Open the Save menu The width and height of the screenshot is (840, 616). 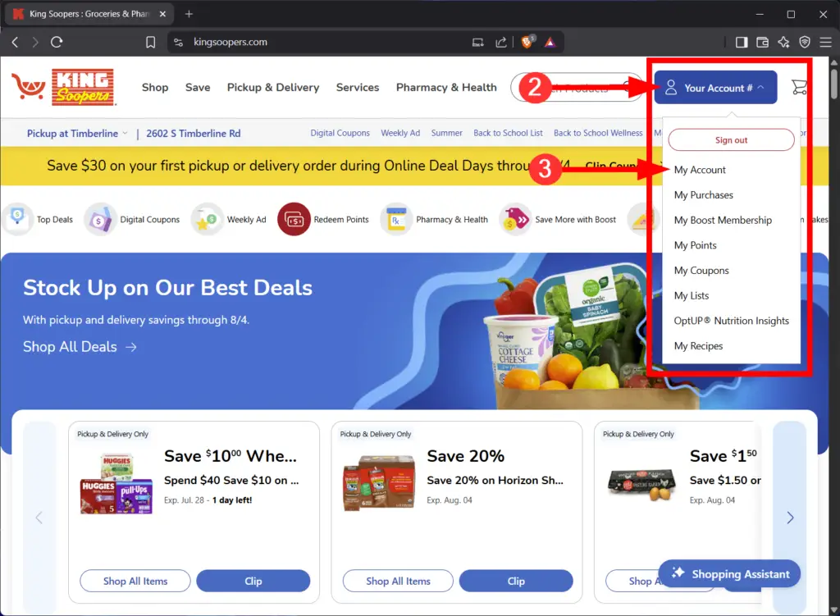(198, 87)
